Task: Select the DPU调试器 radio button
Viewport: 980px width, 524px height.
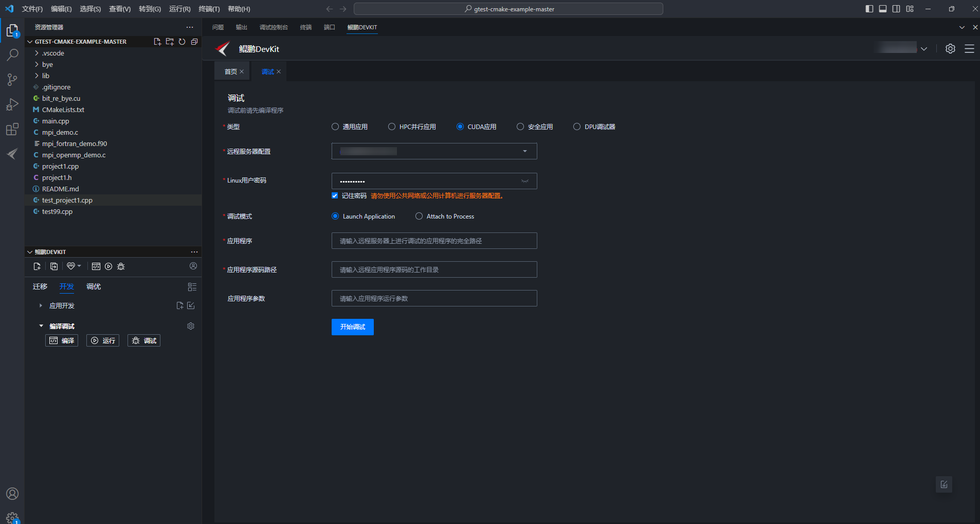Action: point(577,127)
